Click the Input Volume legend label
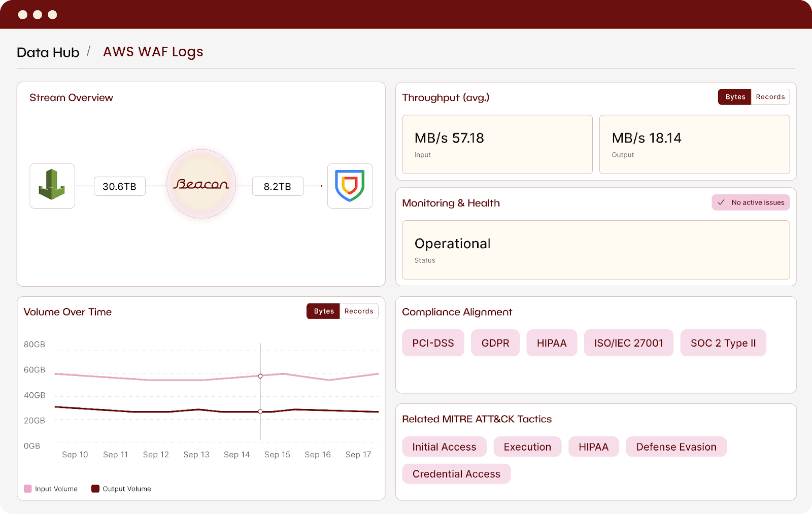Screen dimensions: 812x514 56,489
